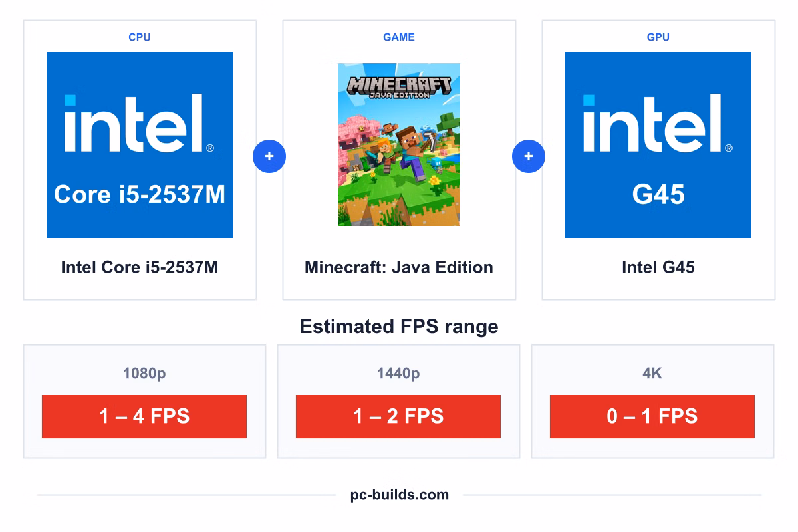Select the Minecraft Java Edition cover art

click(x=399, y=144)
